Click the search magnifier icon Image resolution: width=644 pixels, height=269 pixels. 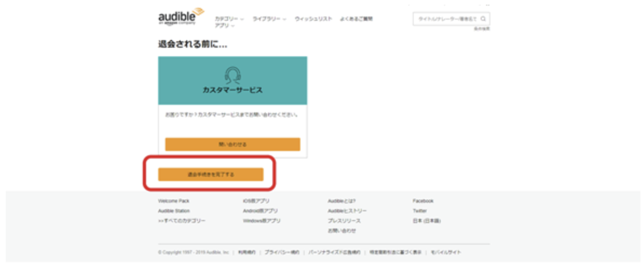pyautogui.click(x=483, y=19)
